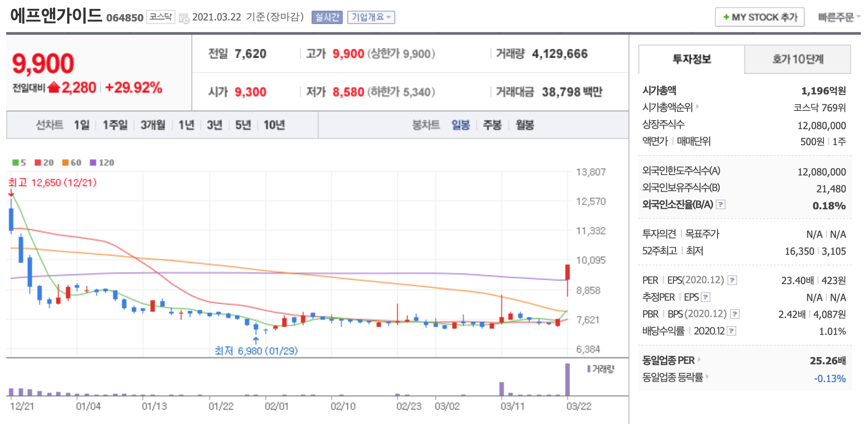Click the 실시간 button
868x424 pixels.
pyautogui.click(x=327, y=17)
